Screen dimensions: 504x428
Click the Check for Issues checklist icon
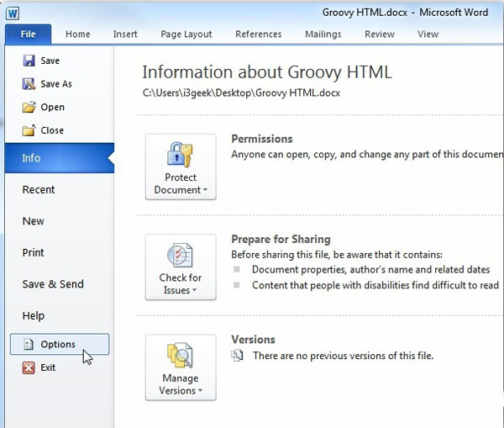click(x=180, y=255)
